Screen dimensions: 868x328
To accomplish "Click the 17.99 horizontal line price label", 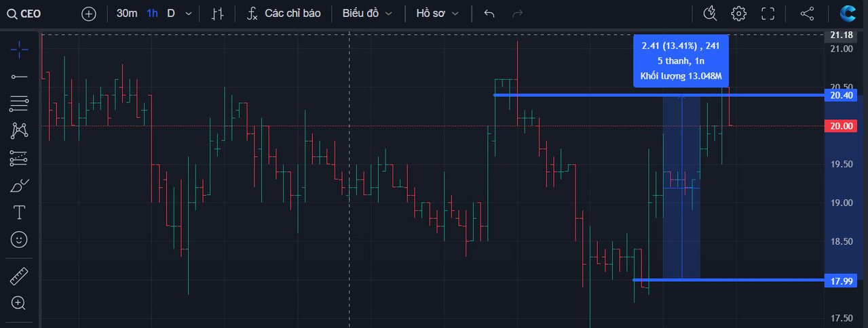I will [x=840, y=280].
